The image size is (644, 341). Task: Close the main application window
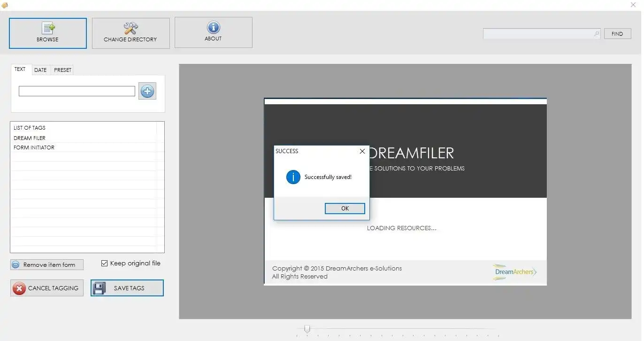tap(633, 5)
